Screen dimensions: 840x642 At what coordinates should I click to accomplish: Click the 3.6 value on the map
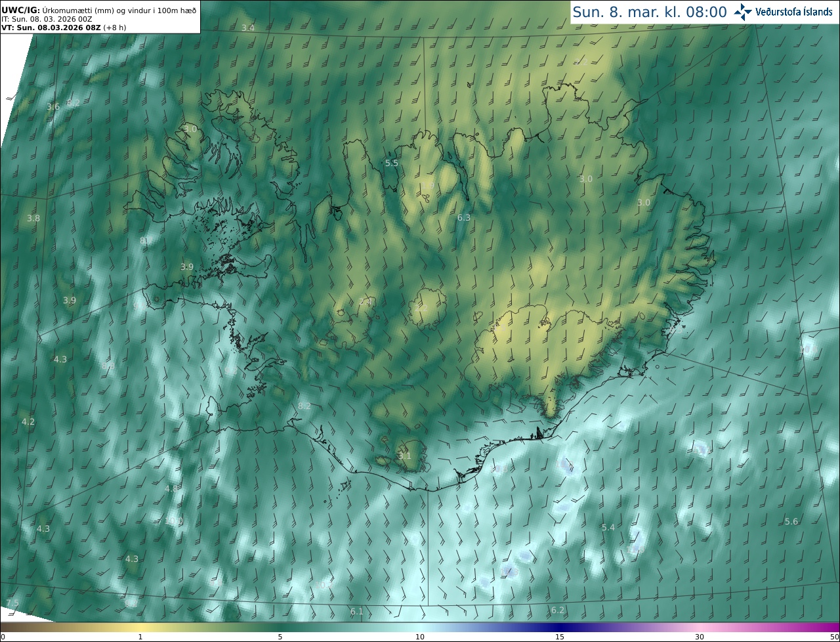pos(53,106)
